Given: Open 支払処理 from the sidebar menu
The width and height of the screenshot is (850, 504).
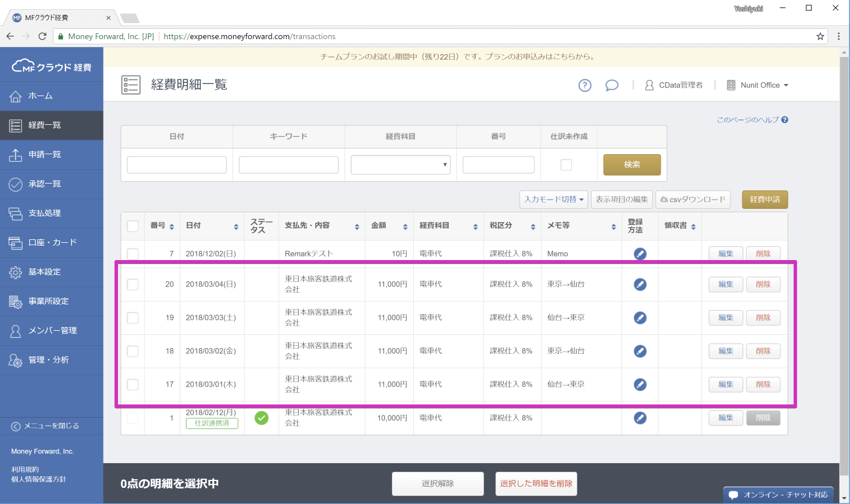Looking at the screenshot, I should [45, 213].
